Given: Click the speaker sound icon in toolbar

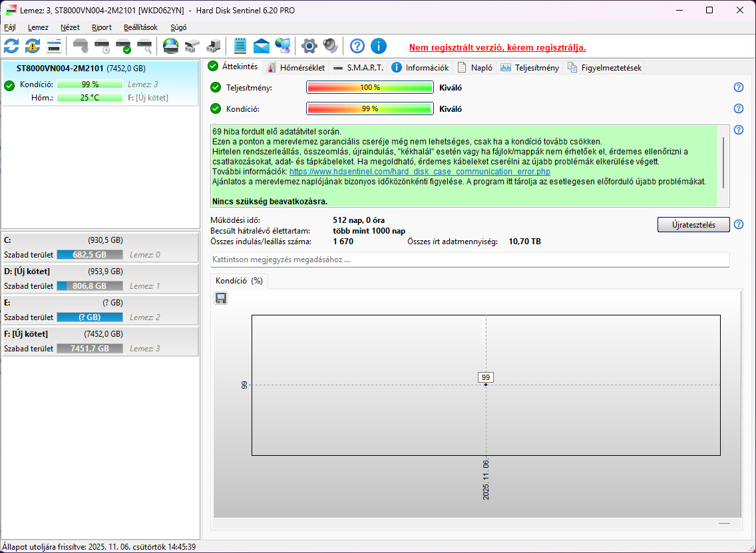Looking at the screenshot, I should click(x=330, y=47).
